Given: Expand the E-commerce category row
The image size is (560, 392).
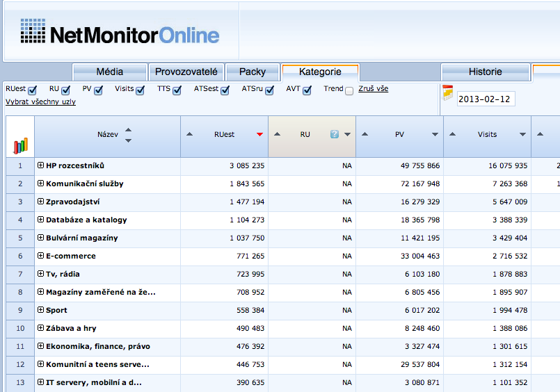Looking at the screenshot, I should click(40, 256).
